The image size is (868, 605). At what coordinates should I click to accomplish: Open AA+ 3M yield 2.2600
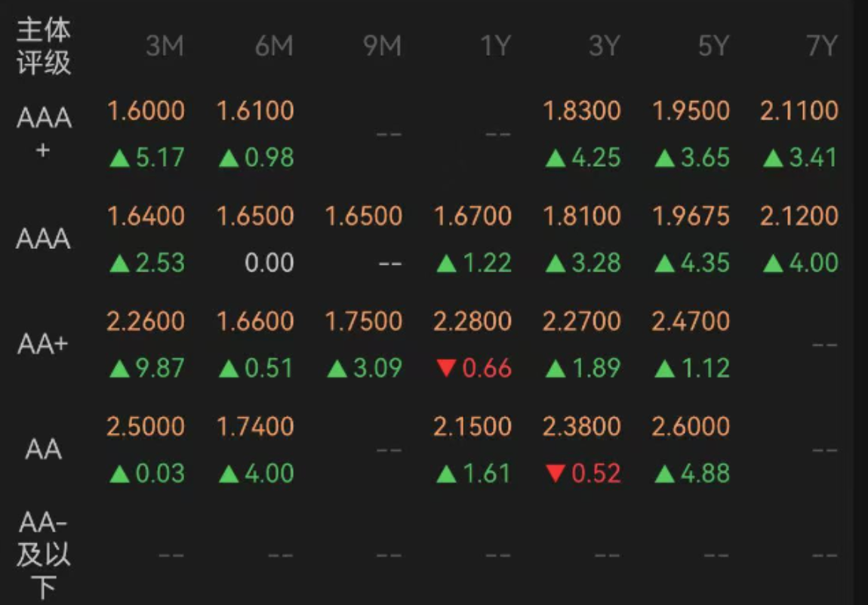click(146, 321)
